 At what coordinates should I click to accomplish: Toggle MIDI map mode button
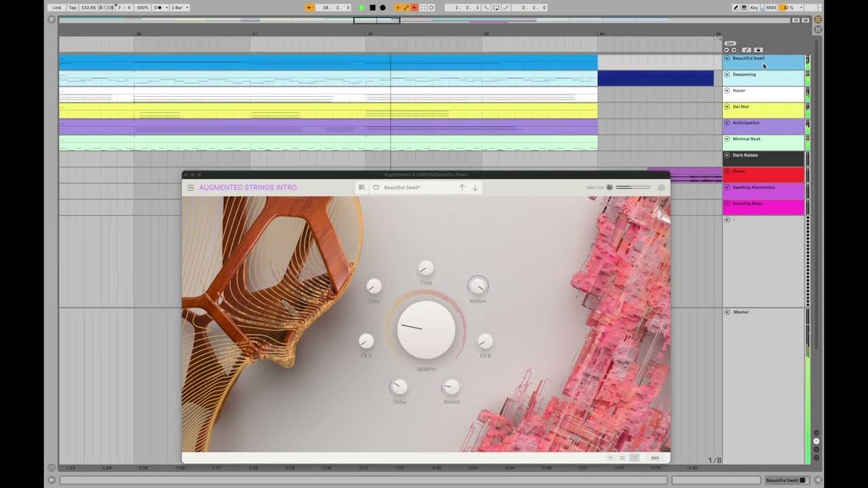pyautogui.click(x=771, y=7)
